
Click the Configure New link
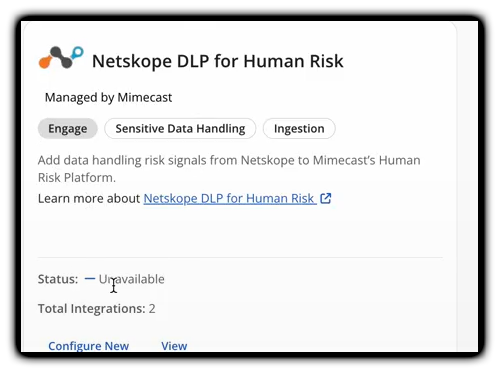pyautogui.click(x=89, y=346)
